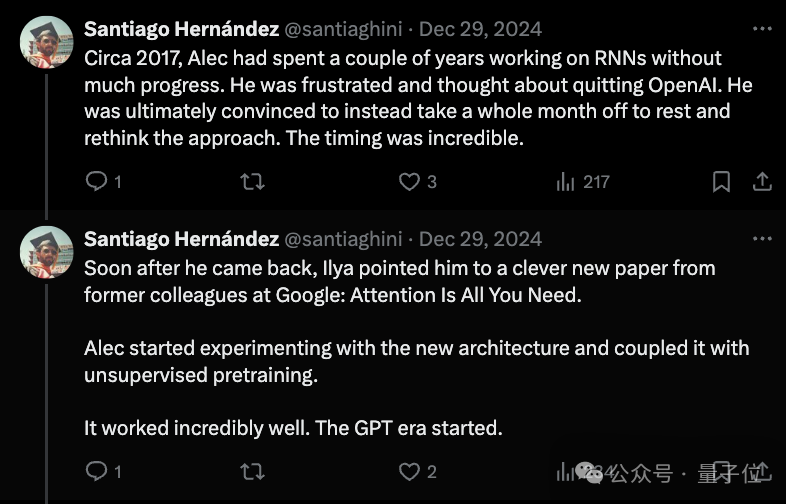The height and width of the screenshot is (504, 786).
Task: Retweet the first tweet about Alec
Action: click(252, 181)
